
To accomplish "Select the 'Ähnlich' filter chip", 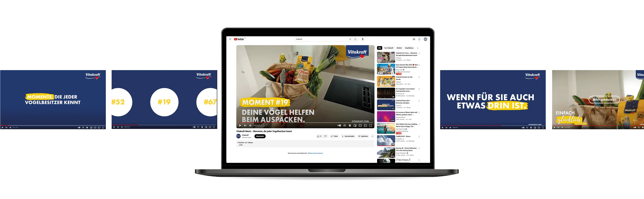I will (399, 48).
